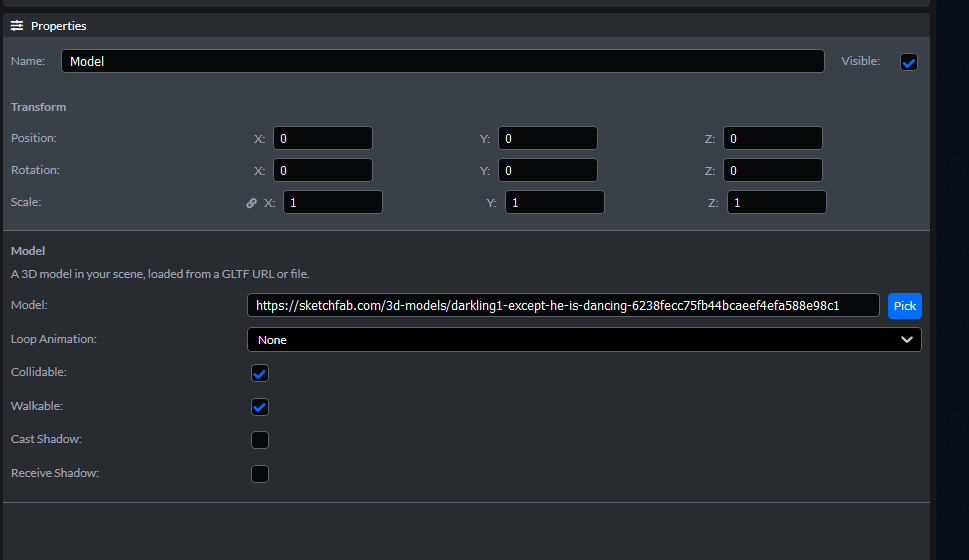969x560 pixels.
Task: Open the Loop Animation dropdown
Action: pos(584,340)
